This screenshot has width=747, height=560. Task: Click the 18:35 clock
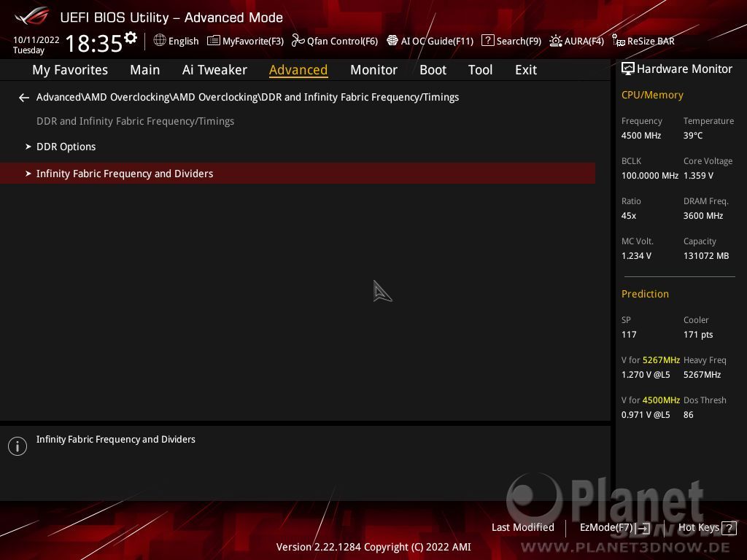coord(94,43)
